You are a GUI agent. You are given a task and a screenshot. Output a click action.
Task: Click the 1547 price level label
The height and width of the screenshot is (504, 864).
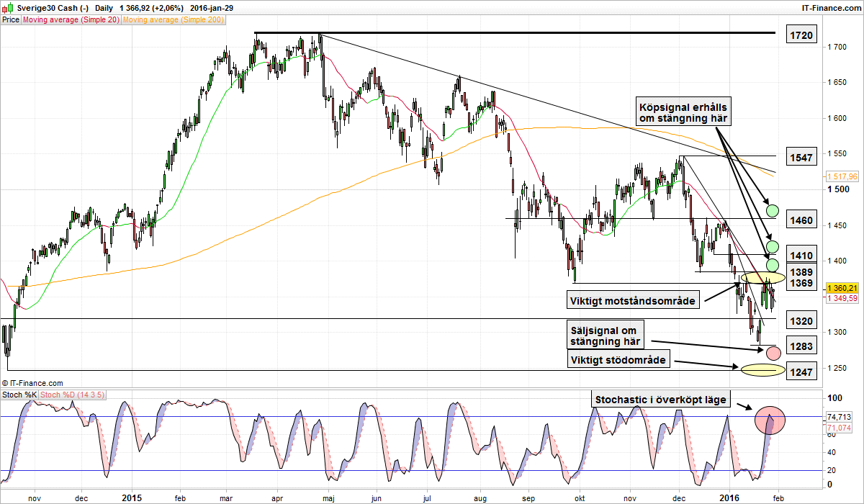(x=801, y=157)
